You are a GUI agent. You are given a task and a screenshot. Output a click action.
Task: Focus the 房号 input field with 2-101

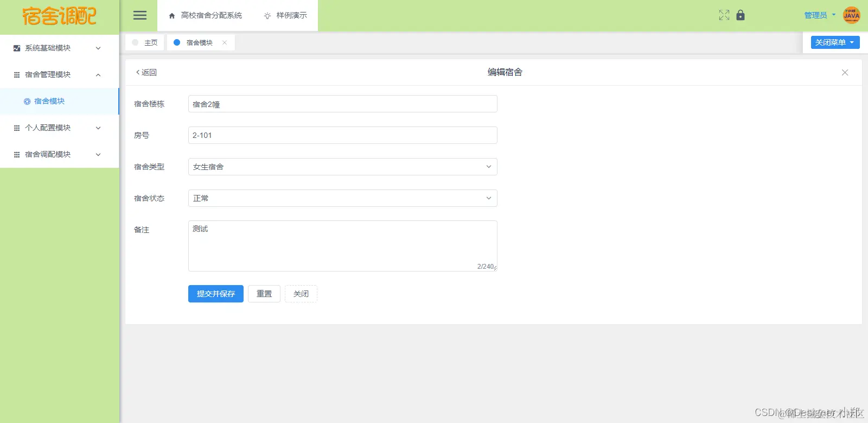[343, 135]
